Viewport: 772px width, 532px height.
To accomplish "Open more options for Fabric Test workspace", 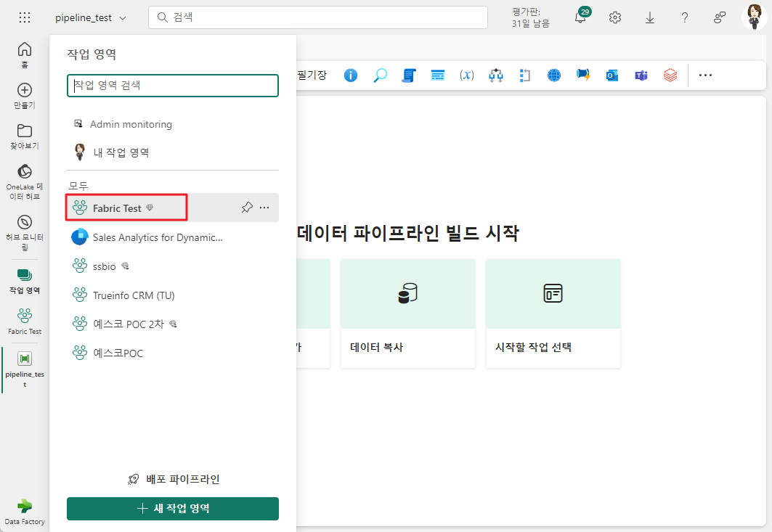I will (x=264, y=208).
